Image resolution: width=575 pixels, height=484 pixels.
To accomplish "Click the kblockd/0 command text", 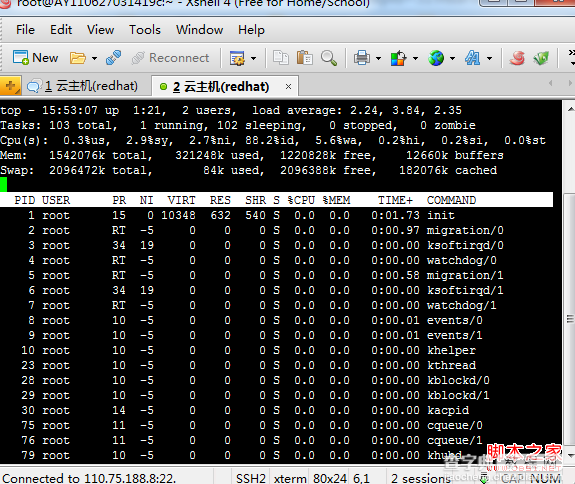I will click(458, 381).
